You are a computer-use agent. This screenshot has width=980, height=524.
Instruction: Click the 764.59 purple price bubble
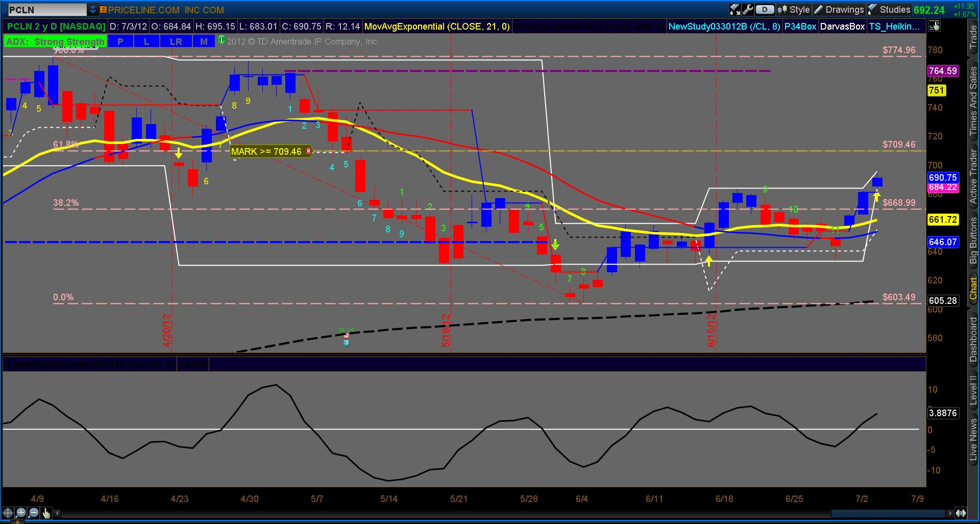pyautogui.click(x=943, y=71)
